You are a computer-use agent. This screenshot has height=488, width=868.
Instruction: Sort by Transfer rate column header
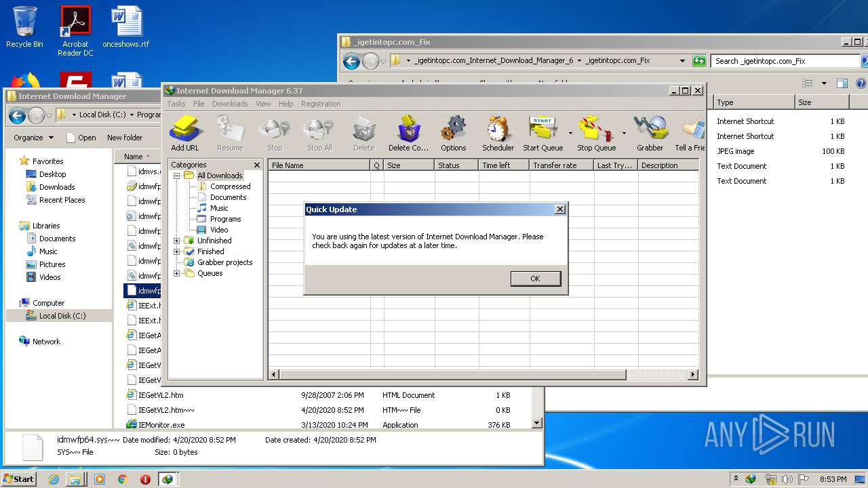click(561, 165)
